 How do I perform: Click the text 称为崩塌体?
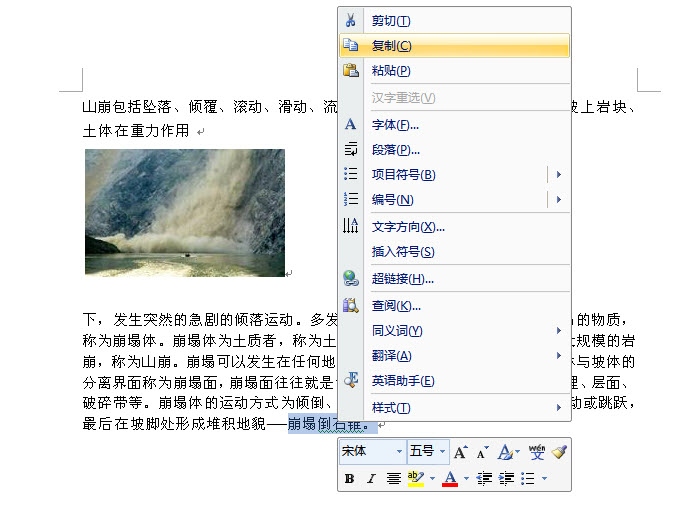click(x=119, y=340)
